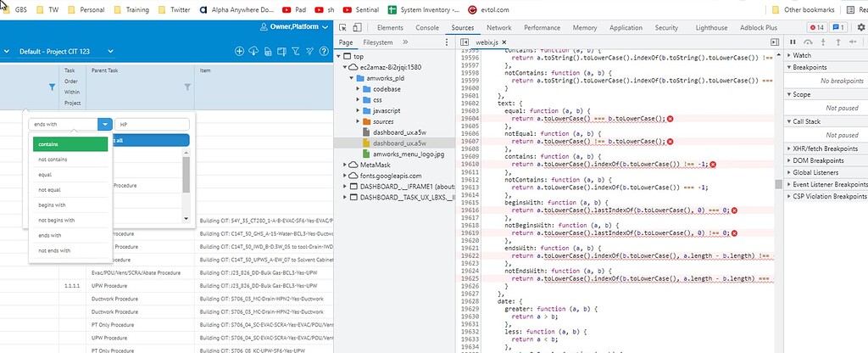
Task: Click the step over next function icon
Action: (x=808, y=42)
